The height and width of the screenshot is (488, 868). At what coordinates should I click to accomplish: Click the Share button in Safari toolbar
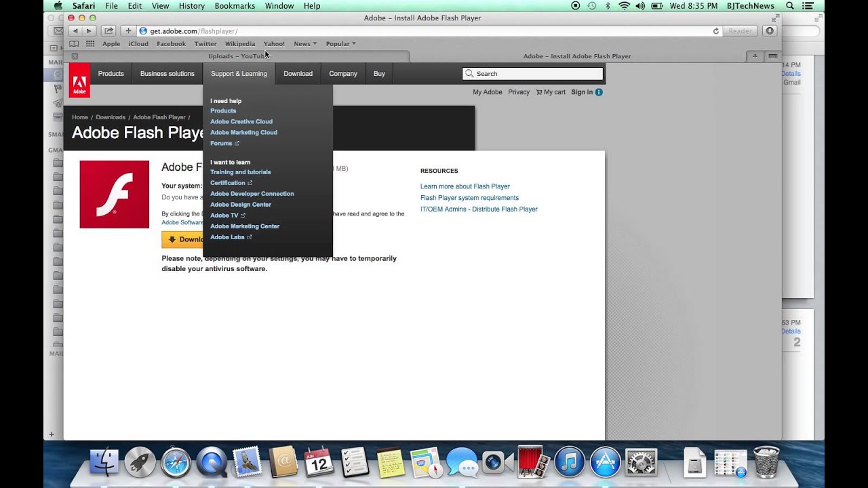[x=108, y=31]
